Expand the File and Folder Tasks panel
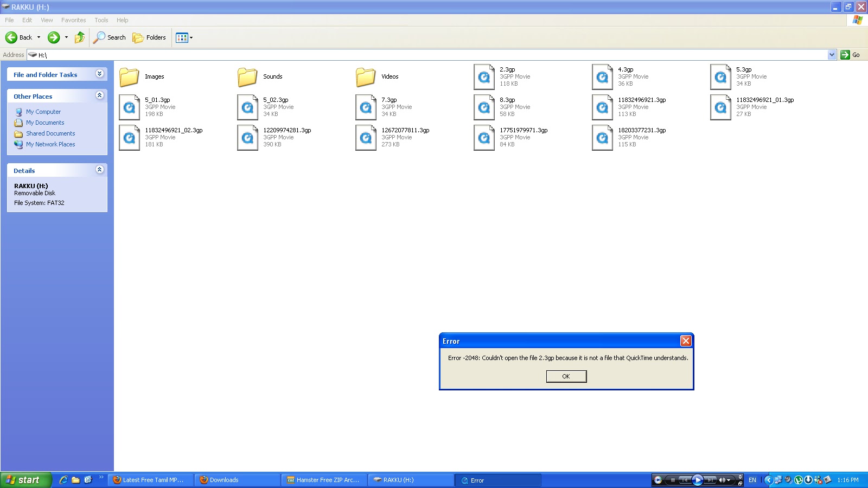Image resolution: width=868 pixels, height=488 pixels. 100,74
